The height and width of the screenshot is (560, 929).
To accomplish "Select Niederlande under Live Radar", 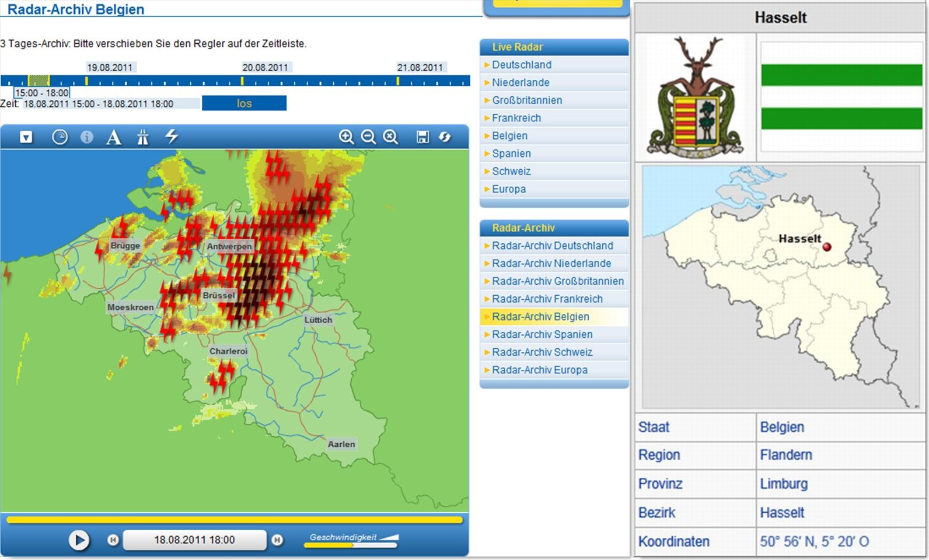I will click(521, 83).
